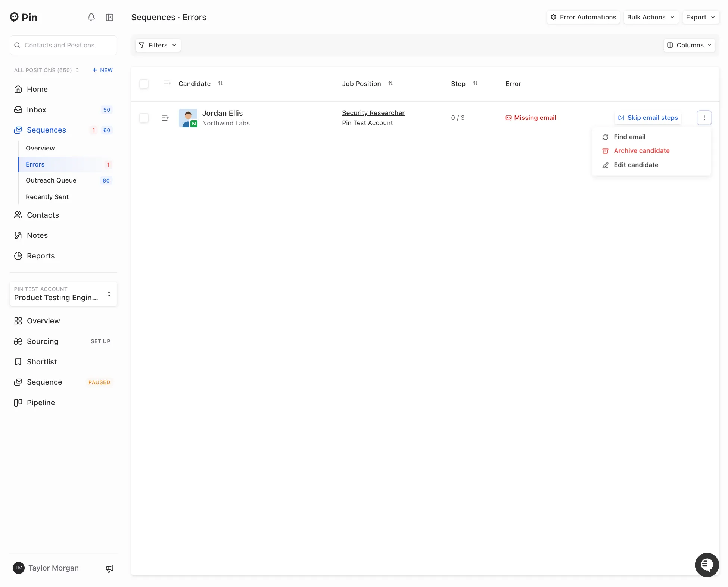
Task: Open the Sequences Overview subsection
Action: pyautogui.click(x=66, y=148)
